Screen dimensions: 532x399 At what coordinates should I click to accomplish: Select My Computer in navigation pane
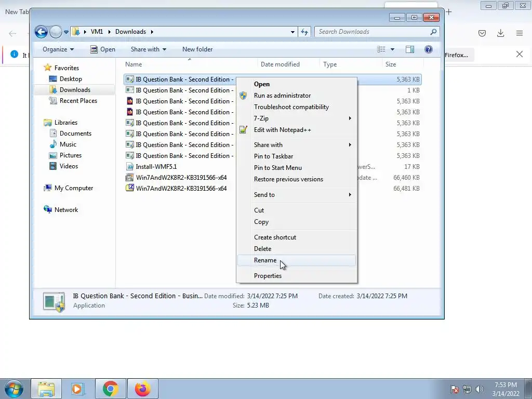[74, 188]
